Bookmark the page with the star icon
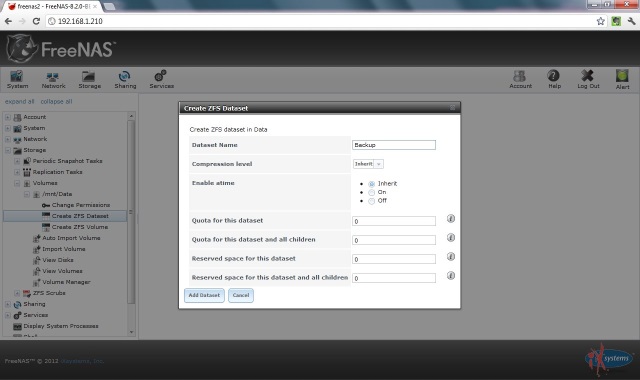 [600, 21]
